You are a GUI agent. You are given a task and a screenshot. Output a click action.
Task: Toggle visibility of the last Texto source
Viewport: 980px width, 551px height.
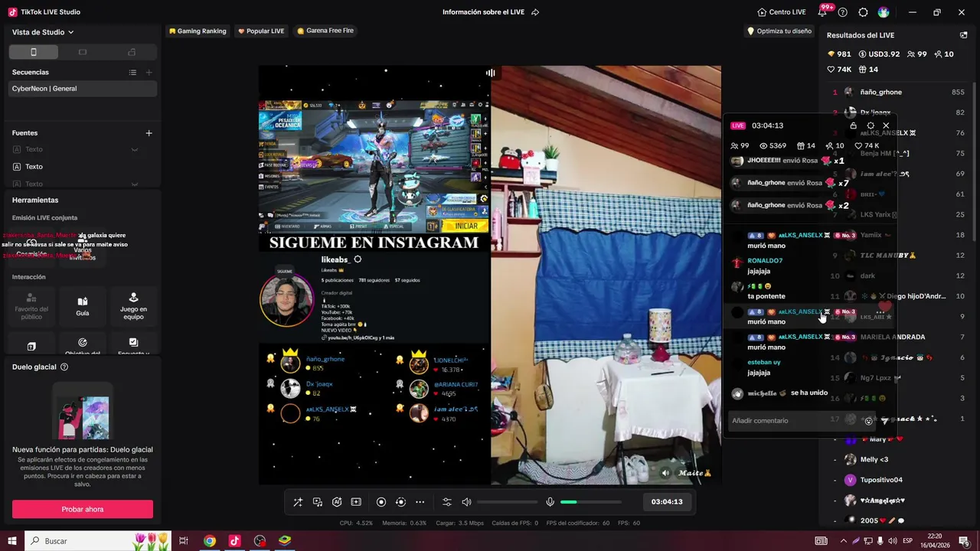pos(135,184)
